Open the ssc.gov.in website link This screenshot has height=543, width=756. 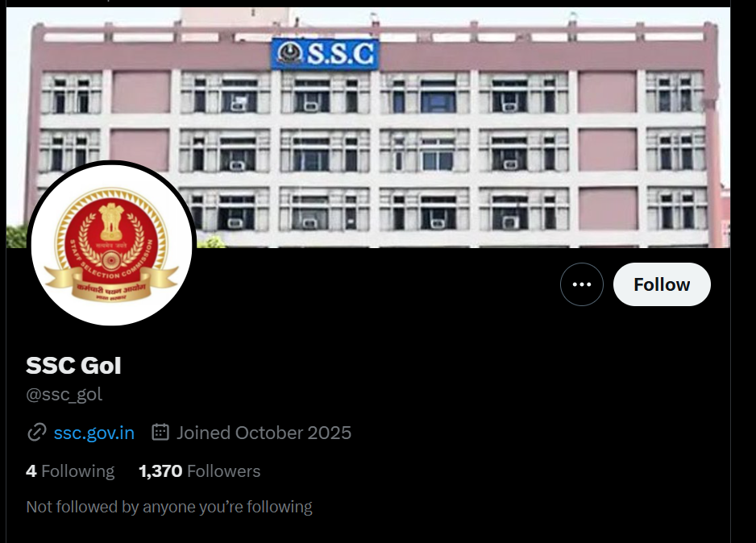(x=94, y=433)
